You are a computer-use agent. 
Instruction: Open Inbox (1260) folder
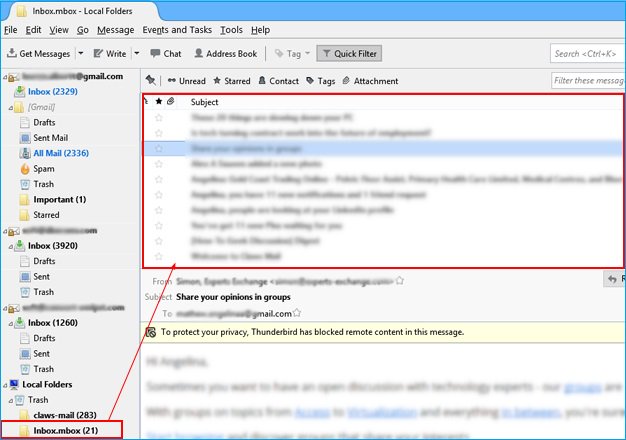pos(52,323)
